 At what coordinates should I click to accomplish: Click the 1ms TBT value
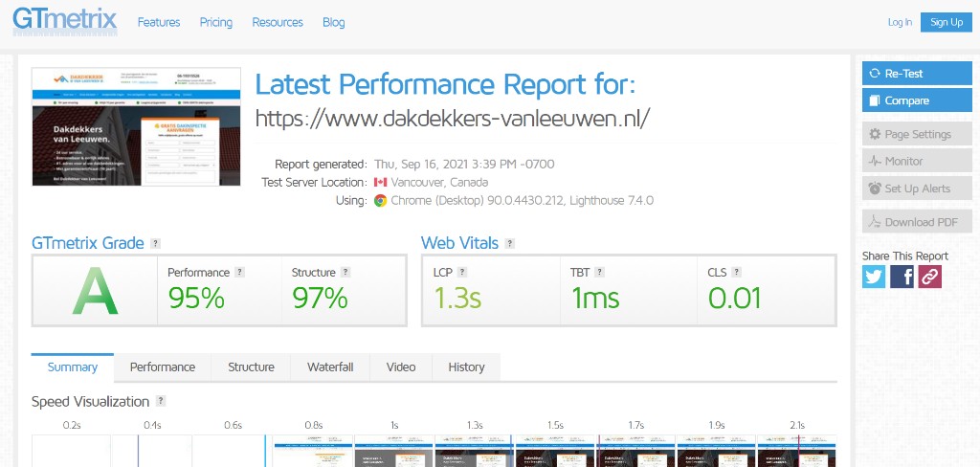pyautogui.click(x=595, y=299)
